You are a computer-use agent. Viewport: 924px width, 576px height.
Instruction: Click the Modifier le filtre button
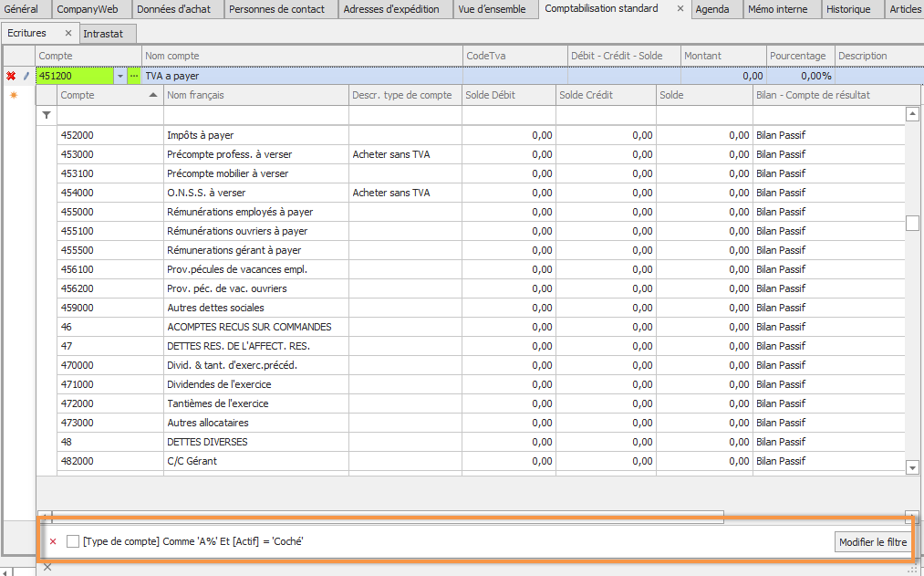point(873,542)
